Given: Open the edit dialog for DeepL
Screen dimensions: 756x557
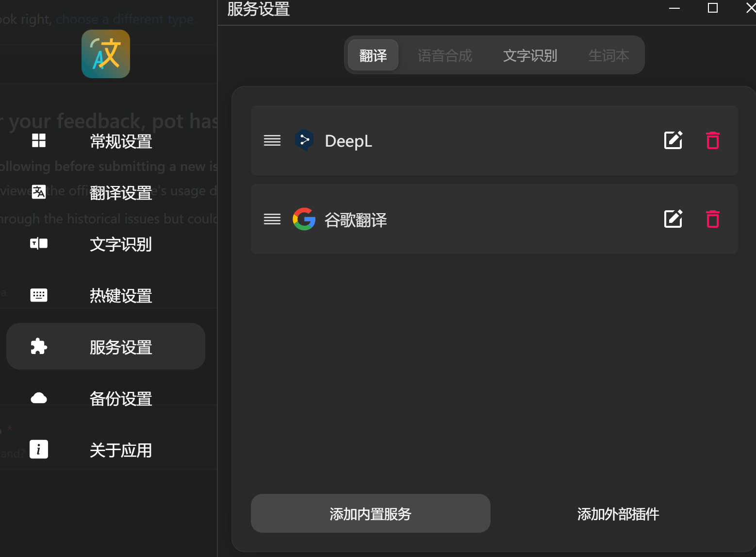Looking at the screenshot, I should click(673, 140).
